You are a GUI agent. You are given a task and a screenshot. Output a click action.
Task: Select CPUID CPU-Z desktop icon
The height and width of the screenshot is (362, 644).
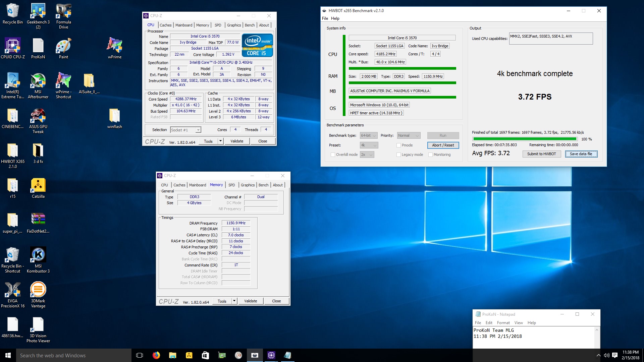coord(12,48)
